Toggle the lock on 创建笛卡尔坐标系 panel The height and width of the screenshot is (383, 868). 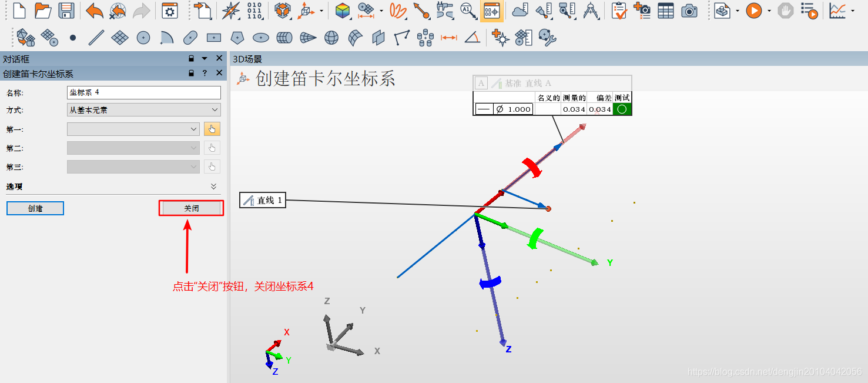(x=191, y=73)
